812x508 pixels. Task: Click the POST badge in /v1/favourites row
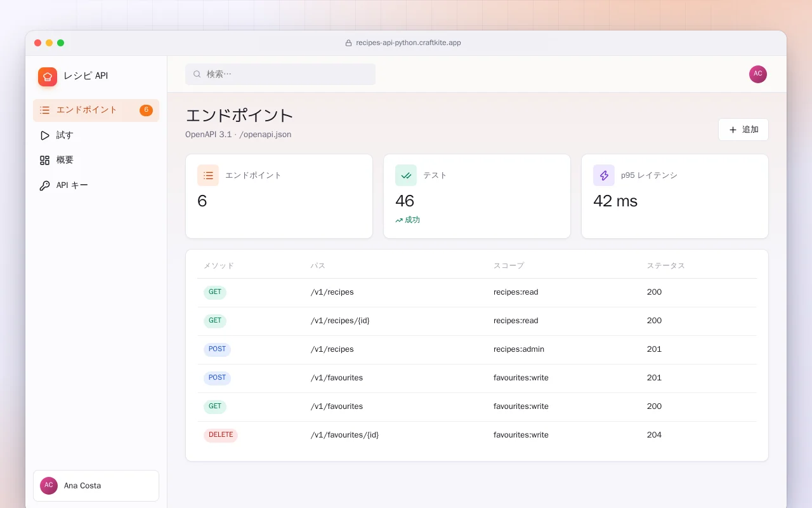coord(217,378)
